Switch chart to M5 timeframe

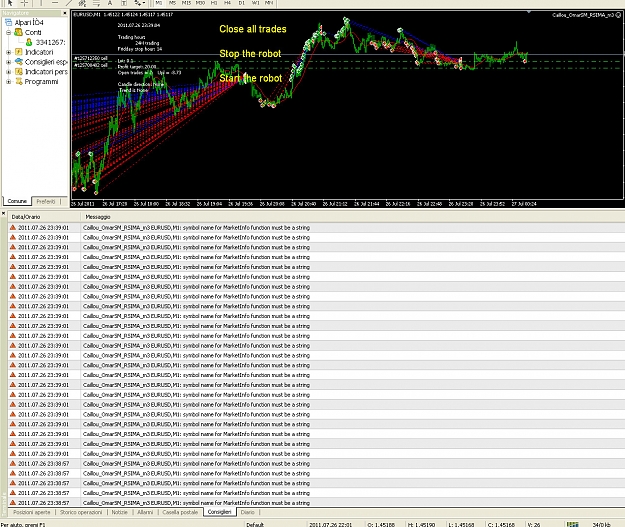pos(172,3)
